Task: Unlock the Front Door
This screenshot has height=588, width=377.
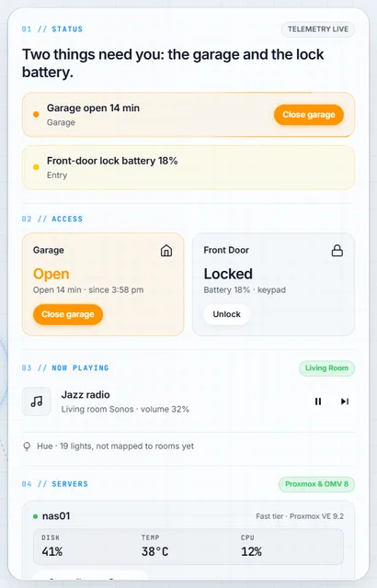Action: (226, 314)
